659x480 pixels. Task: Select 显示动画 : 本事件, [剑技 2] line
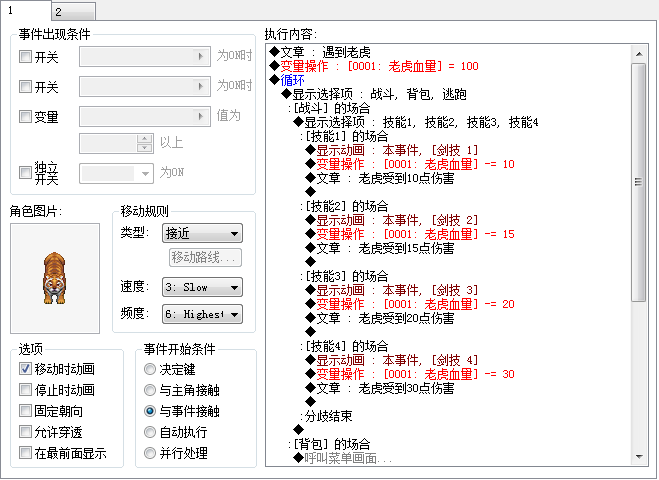pos(392,220)
